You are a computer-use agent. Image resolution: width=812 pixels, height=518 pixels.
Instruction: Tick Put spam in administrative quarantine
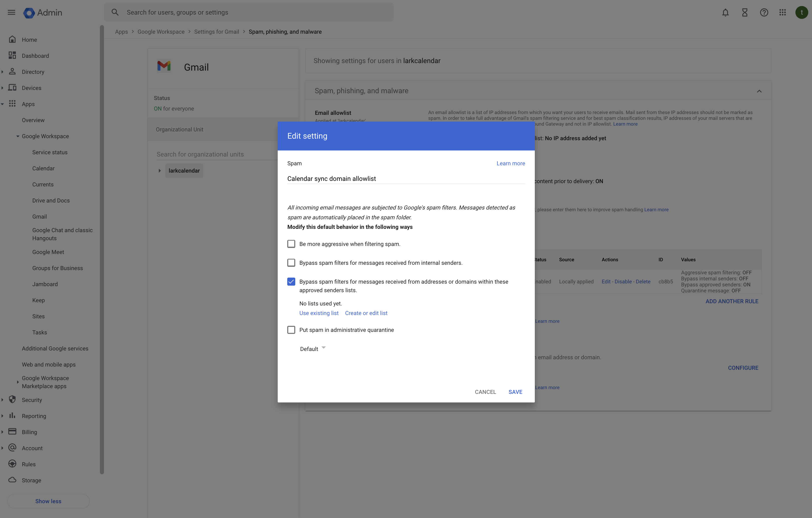coord(291,330)
